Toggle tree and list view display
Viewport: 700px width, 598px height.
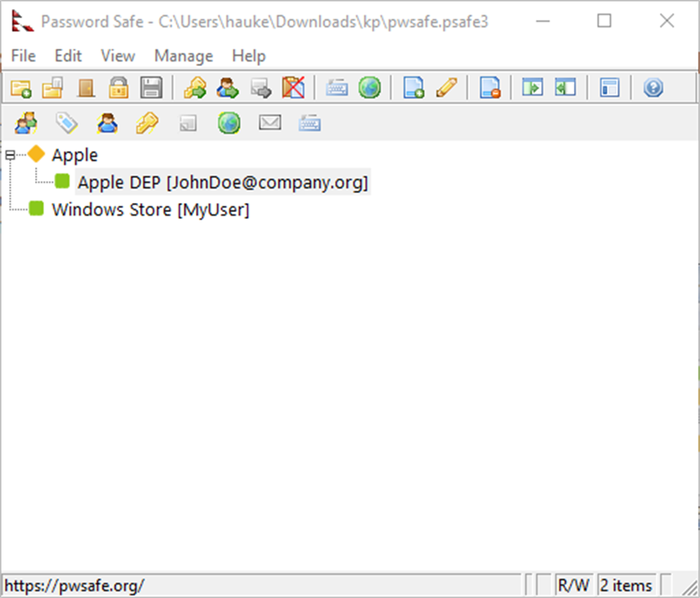point(607,88)
